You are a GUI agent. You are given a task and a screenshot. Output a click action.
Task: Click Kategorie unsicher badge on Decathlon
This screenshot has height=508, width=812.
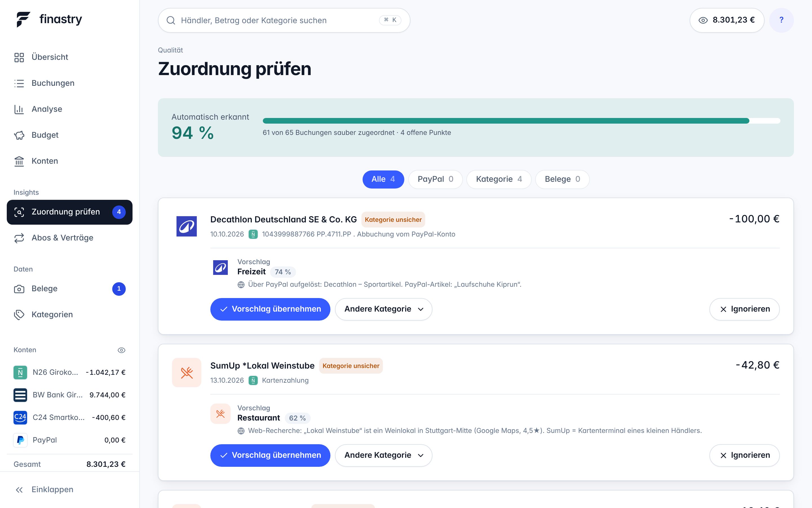(393, 220)
